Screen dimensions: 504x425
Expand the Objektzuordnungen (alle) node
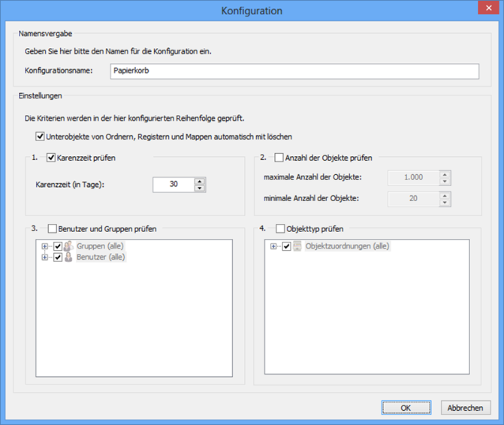click(274, 246)
